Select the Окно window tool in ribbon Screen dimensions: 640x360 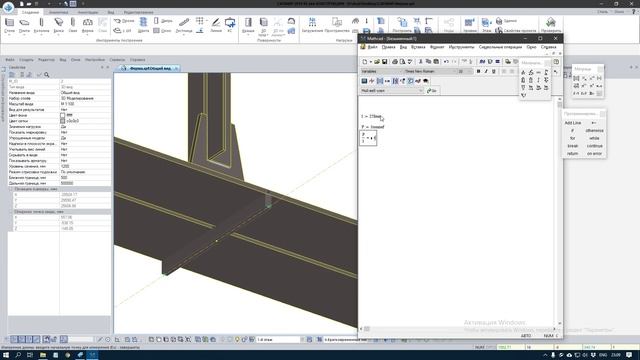(x=162, y=31)
